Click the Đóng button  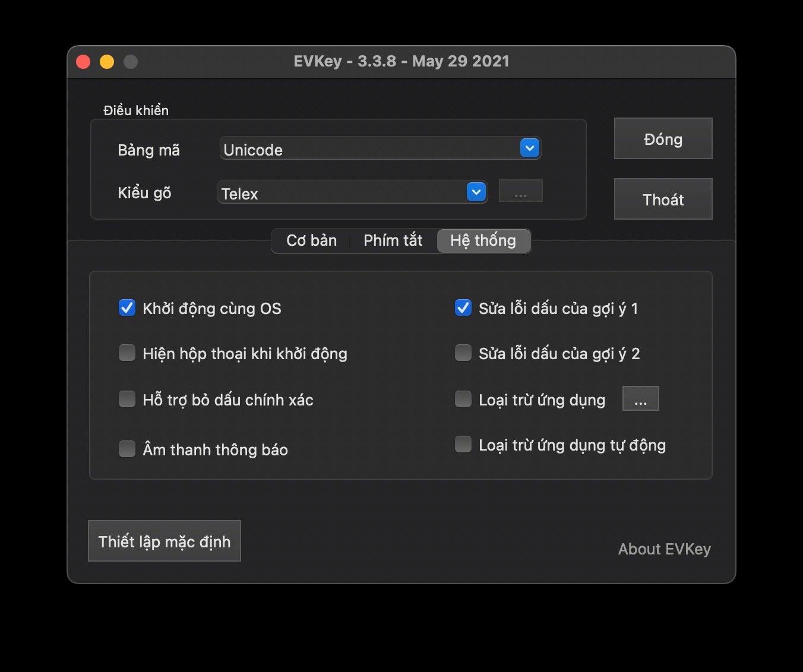point(663,138)
